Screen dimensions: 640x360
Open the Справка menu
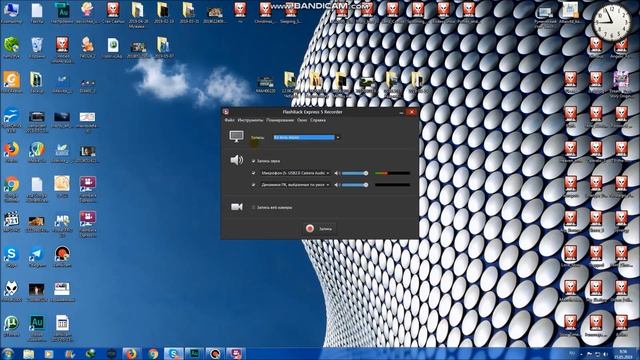(x=318, y=120)
